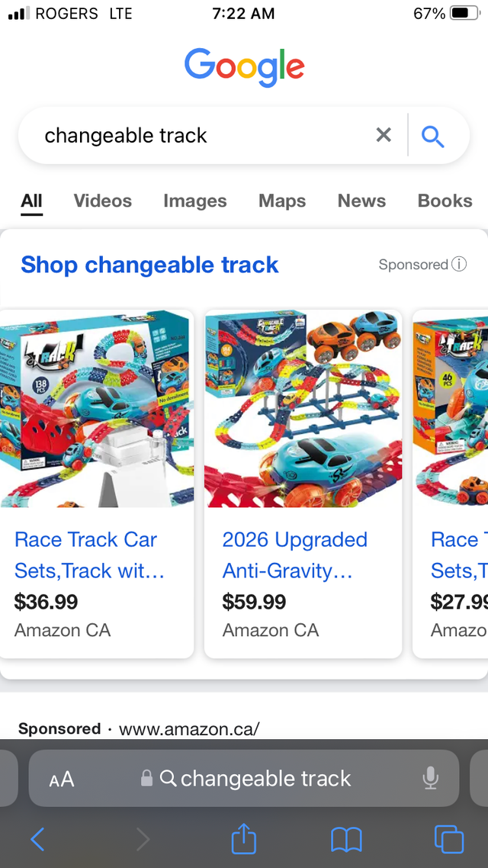
Task: Tap the microphone icon in Safari's address bar
Action: pyautogui.click(x=431, y=778)
